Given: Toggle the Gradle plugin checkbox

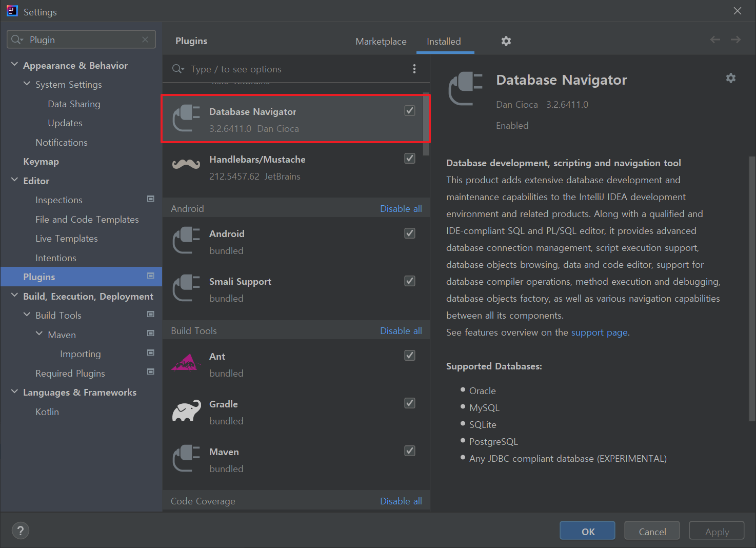Looking at the screenshot, I should 410,403.
